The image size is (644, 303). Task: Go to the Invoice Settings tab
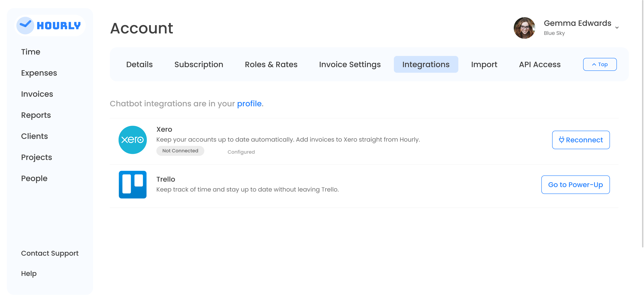click(350, 64)
